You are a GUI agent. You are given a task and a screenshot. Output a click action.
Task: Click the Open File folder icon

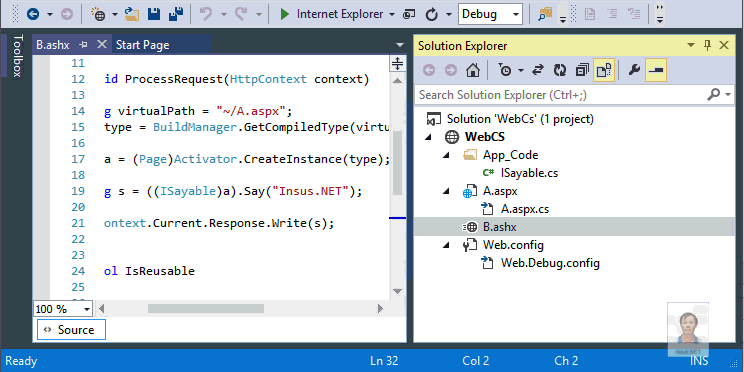(x=132, y=14)
